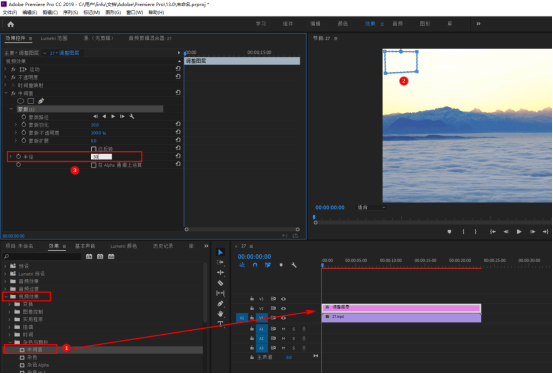Create a four-point rectangle mask
Viewport: 553px width, 374px height.
(31, 101)
